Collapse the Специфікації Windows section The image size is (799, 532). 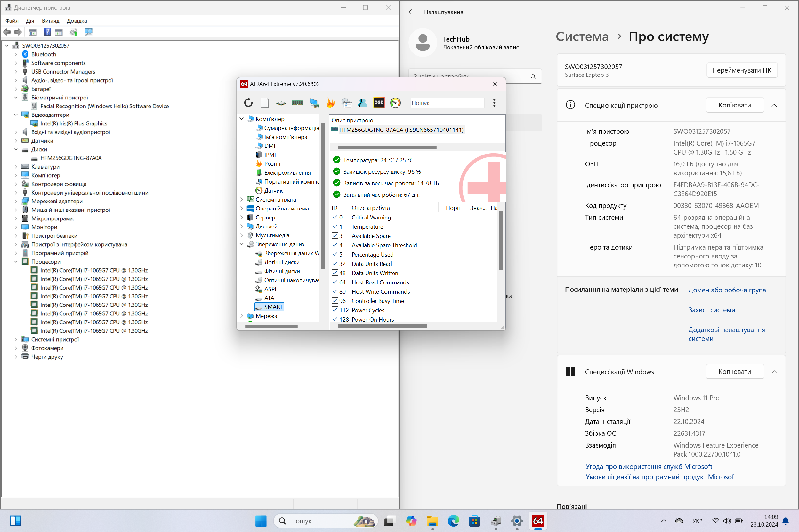click(x=774, y=371)
